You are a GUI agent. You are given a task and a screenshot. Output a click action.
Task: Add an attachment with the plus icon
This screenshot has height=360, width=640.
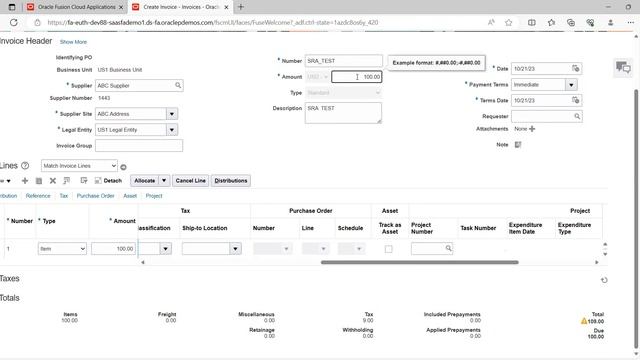(532, 129)
